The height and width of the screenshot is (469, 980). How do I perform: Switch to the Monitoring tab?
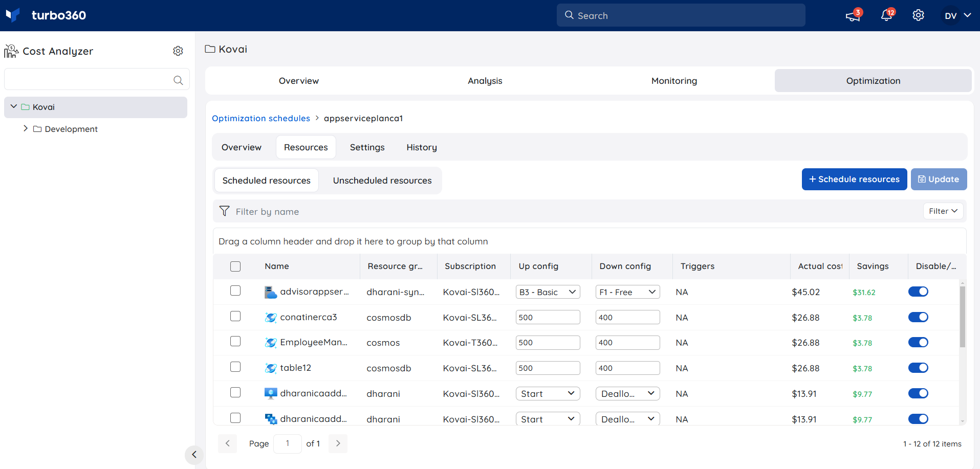674,81
